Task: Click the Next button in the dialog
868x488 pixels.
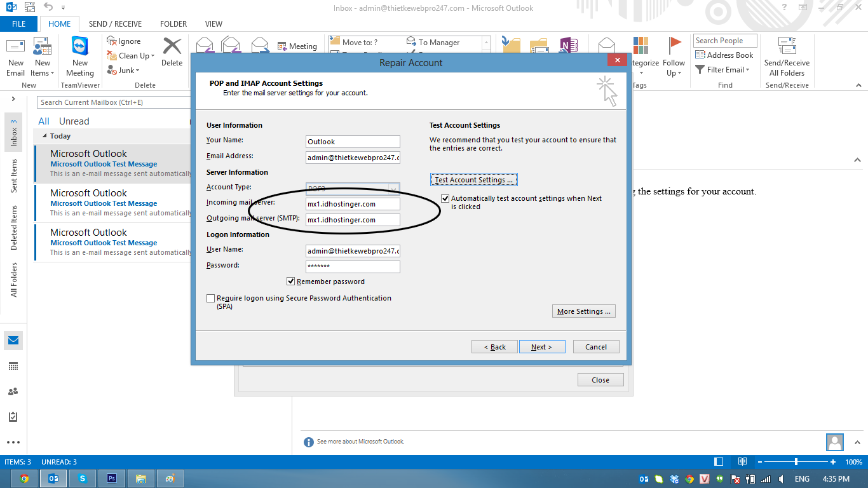Action: [x=541, y=347]
